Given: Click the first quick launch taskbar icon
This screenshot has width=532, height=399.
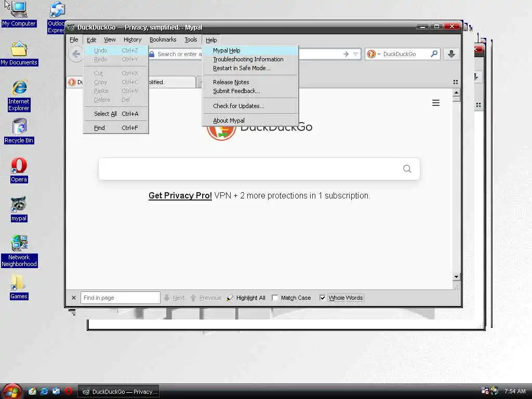Looking at the screenshot, I should coord(32,391).
